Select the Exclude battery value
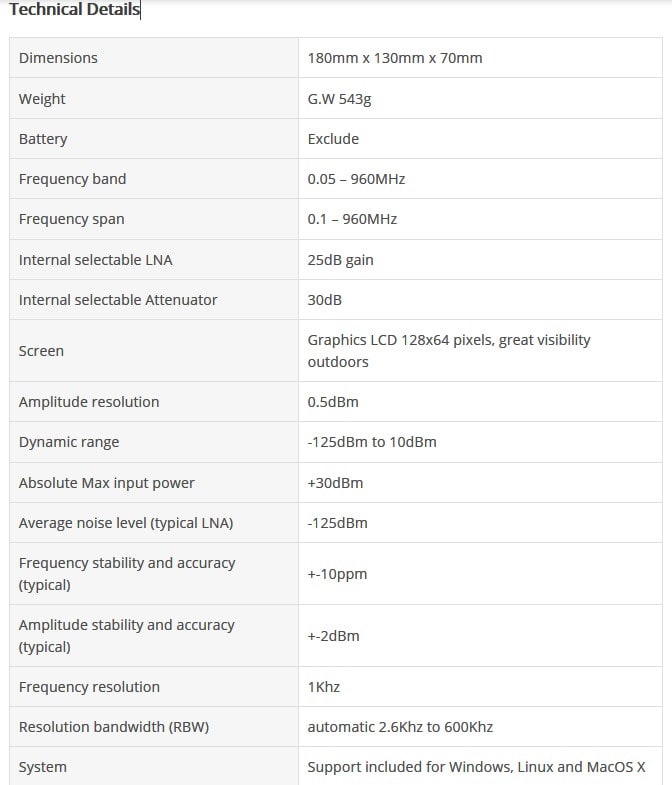Image resolution: width=672 pixels, height=785 pixels. 333,139
